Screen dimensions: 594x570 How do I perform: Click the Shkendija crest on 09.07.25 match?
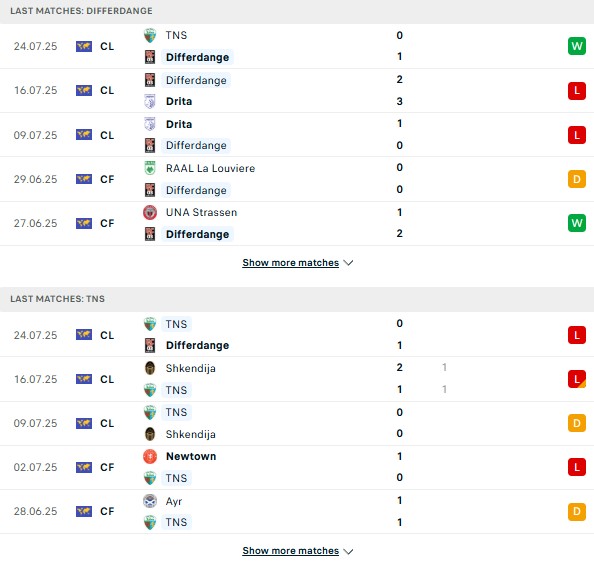(x=150, y=434)
